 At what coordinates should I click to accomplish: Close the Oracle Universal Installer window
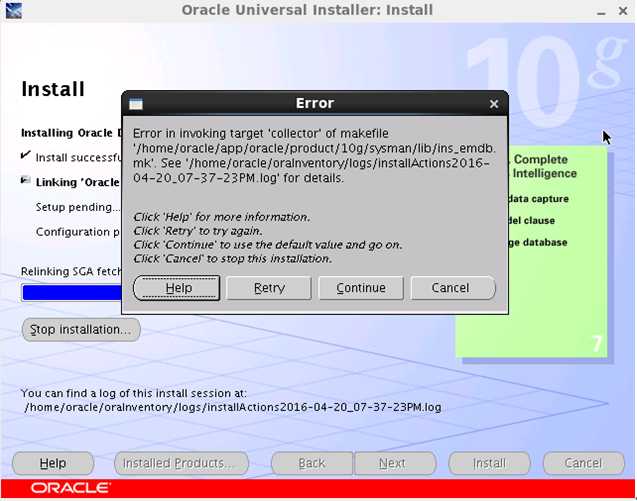[623, 11]
